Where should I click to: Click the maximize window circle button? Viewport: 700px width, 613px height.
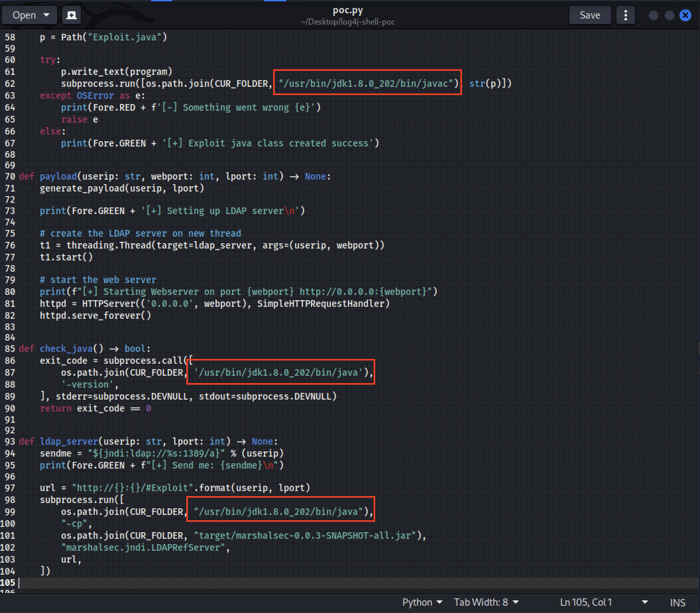[669, 15]
